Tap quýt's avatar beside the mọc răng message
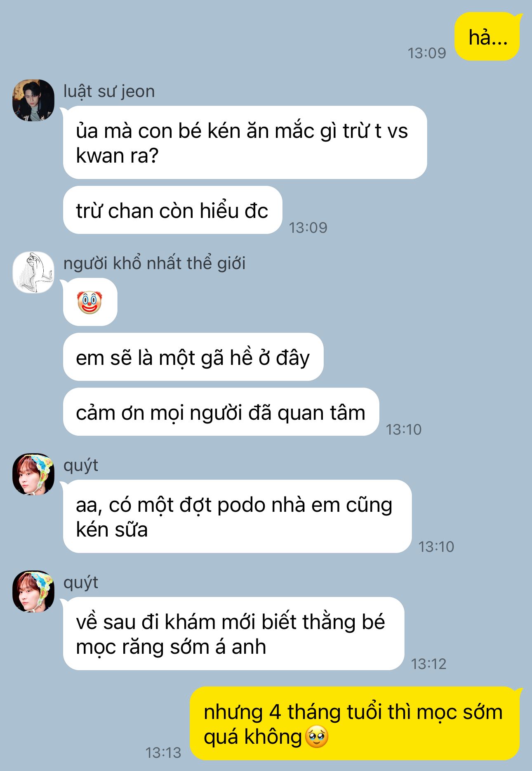Viewport: 532px width, 771px height. point(33,591)
